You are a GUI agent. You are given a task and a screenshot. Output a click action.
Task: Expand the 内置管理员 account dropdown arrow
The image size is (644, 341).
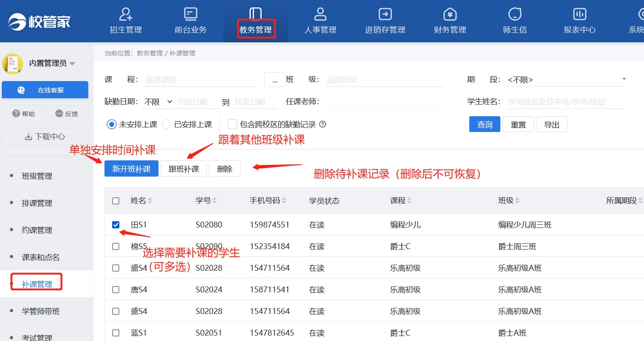(72, 64)
